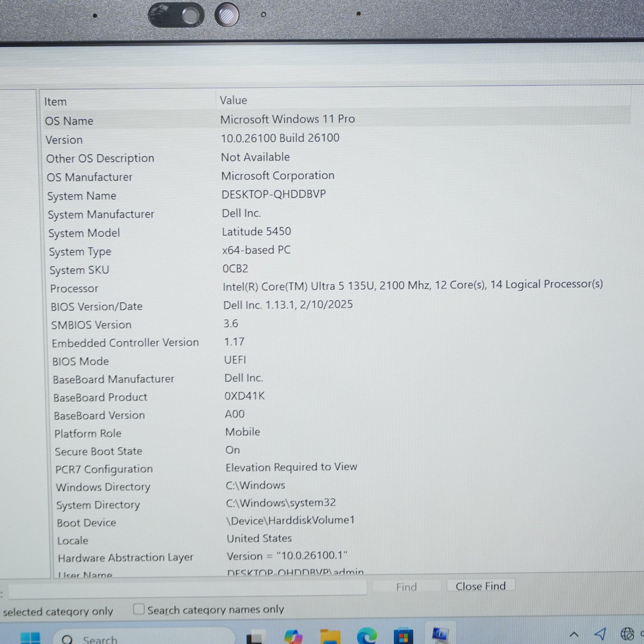644x644 pixels.
Task: Click the value 0CB2
Action: coord(236,268)
